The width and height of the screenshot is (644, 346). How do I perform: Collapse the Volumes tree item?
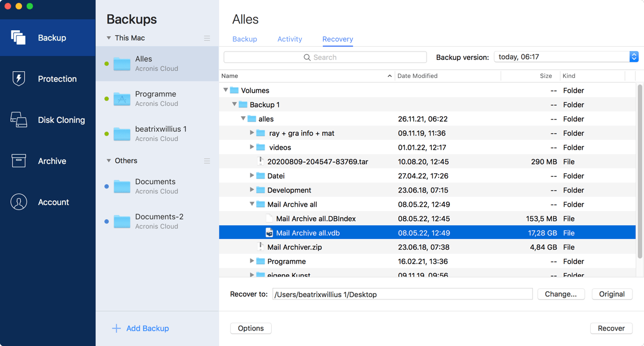225,90
